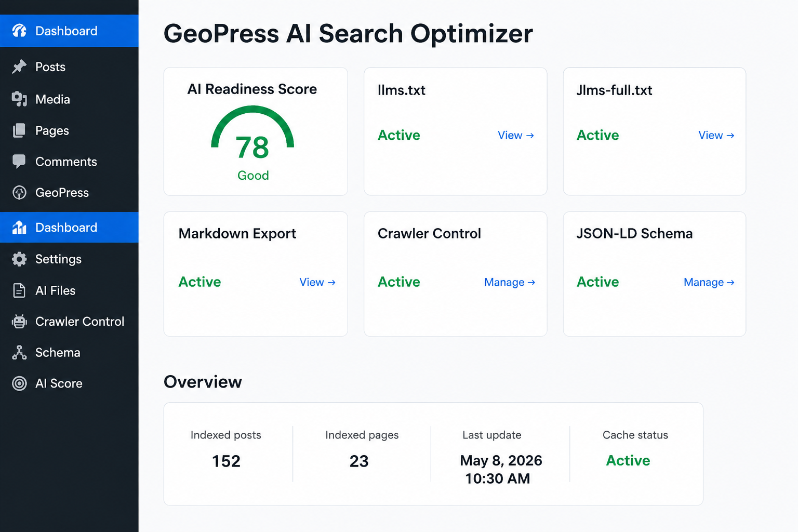The height and width of the screenshot is (532, 798).
Task: Click Active status on JSON-LD Schema card
Action: [x=598, y=282]
